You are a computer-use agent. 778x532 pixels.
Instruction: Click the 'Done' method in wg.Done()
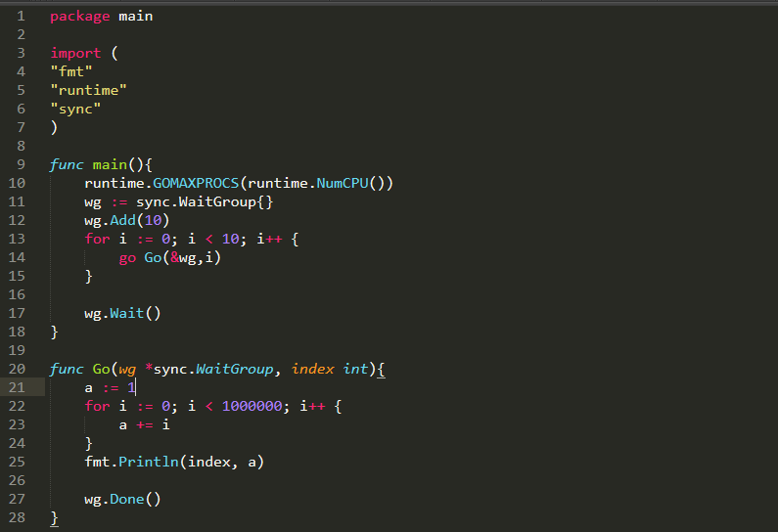point(127,500)
